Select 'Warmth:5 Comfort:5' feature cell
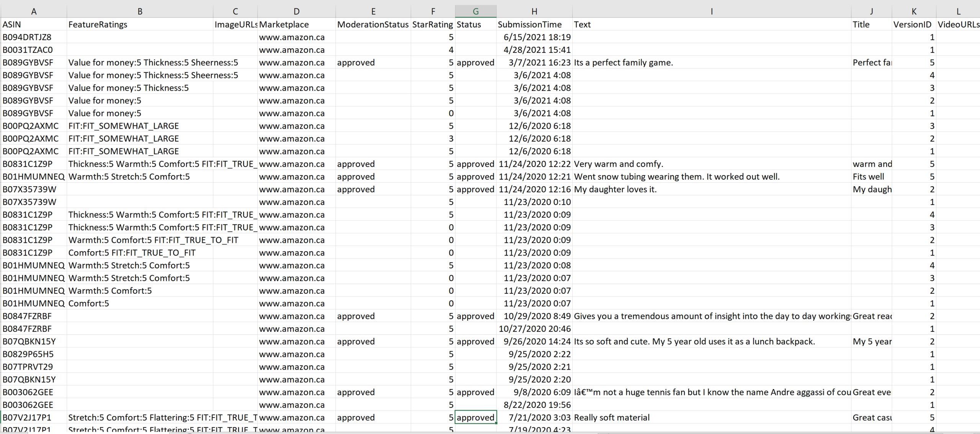The height and width of the screenshot is (434, 980). (x=140, y=291)
